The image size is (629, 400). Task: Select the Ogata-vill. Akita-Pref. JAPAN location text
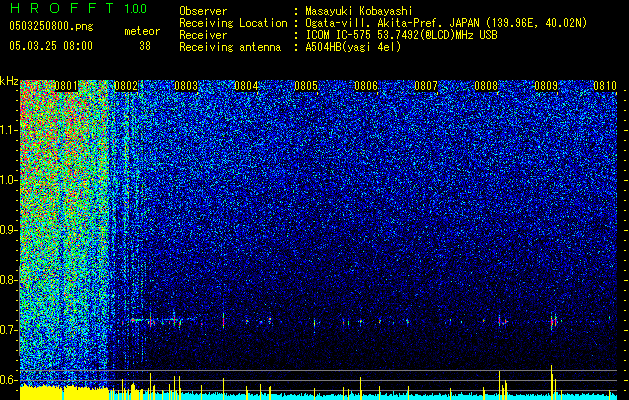446,23
